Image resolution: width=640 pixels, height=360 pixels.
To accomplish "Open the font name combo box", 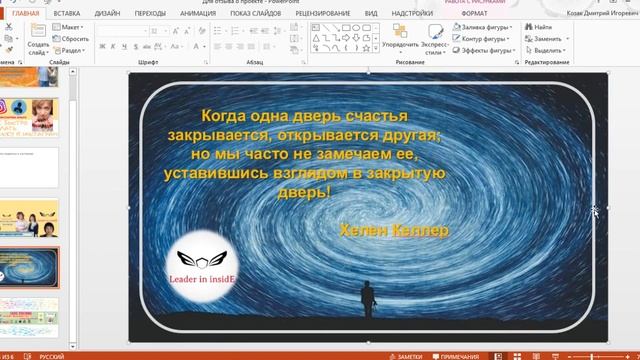I will (122, 31).
